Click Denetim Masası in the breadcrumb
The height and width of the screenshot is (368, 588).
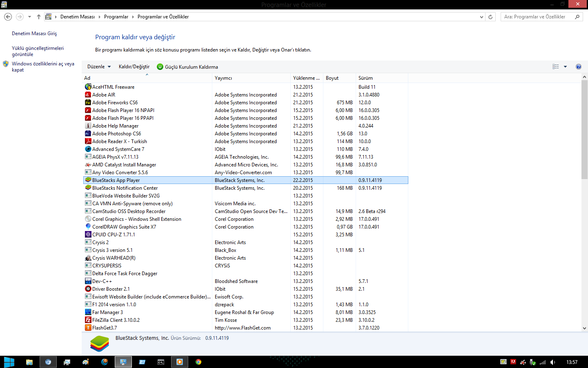tap(78, 17)
